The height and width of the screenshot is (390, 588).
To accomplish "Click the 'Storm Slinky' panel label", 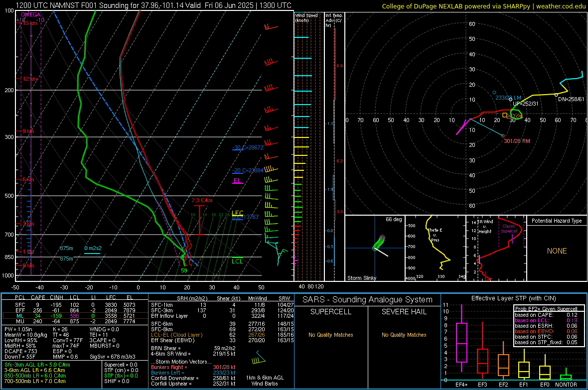I will (x=361, y=278).
